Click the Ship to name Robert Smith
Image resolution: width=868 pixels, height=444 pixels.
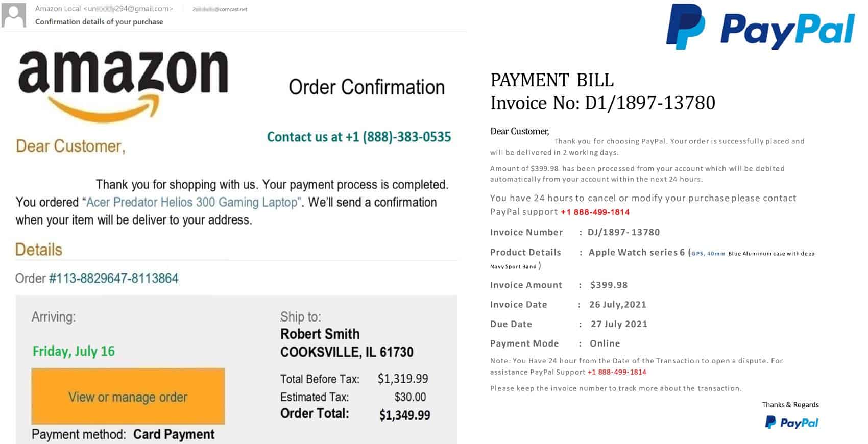320,334
